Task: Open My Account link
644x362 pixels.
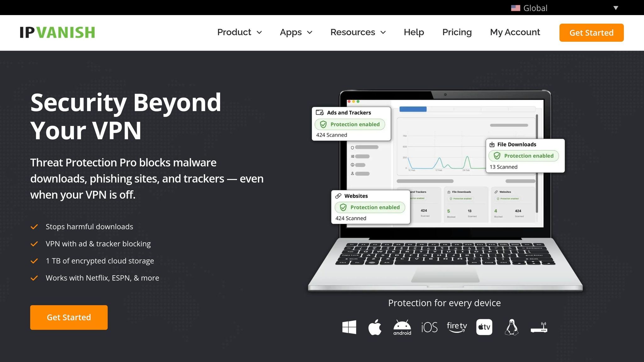Action: point(515,32)
